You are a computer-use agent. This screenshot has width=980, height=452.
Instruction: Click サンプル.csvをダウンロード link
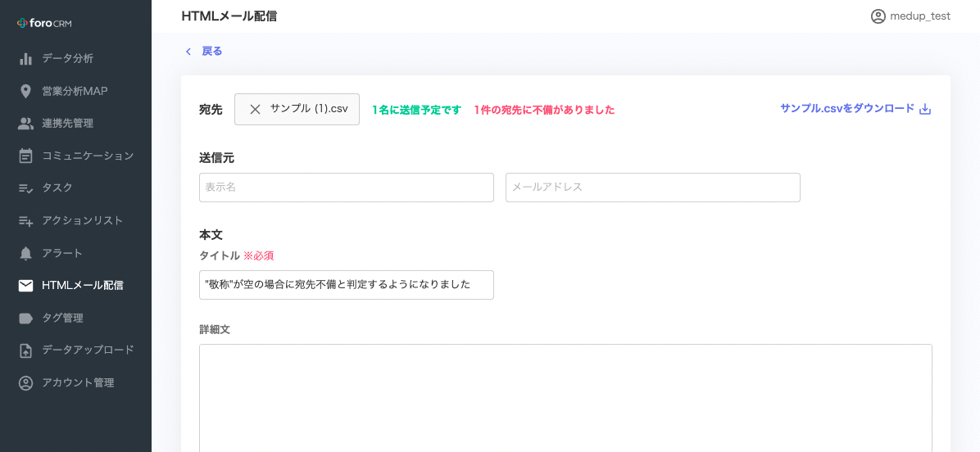coord(847,109)
